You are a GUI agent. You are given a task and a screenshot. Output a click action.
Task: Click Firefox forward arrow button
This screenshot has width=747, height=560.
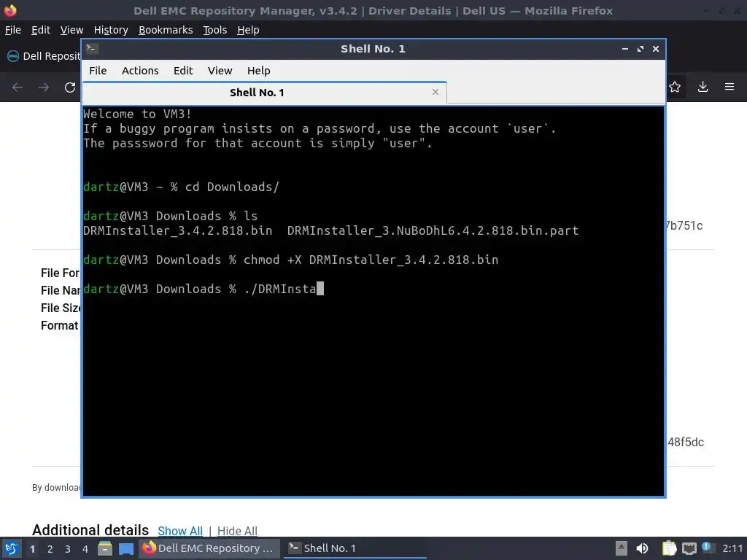click(x=44, y=87)
